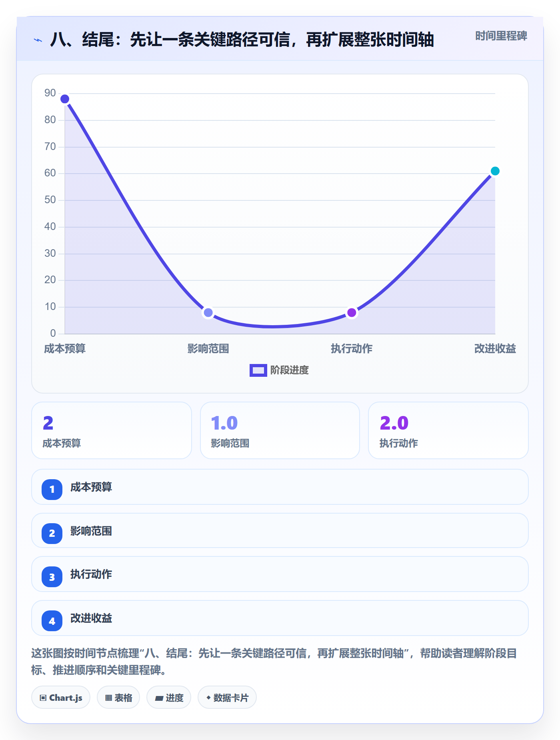Click the 改进收益 cyan data point
560x740 pixels.
point(495,171)
